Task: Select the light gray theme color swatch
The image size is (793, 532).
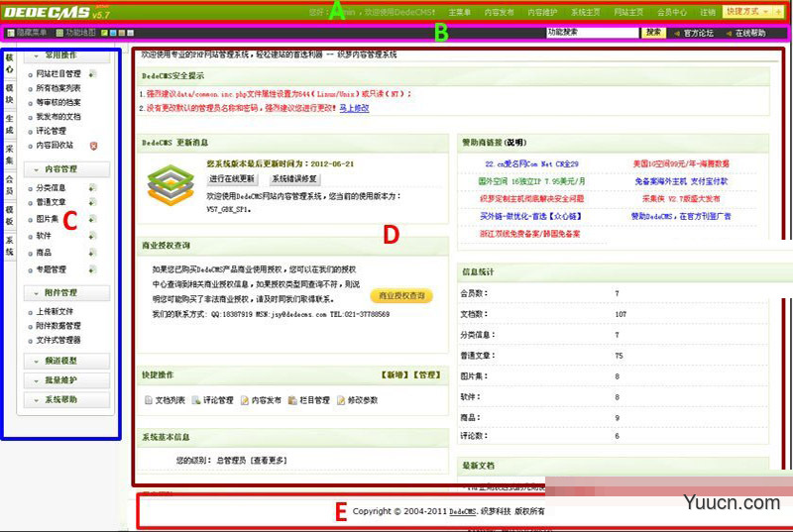Action: 131,33
